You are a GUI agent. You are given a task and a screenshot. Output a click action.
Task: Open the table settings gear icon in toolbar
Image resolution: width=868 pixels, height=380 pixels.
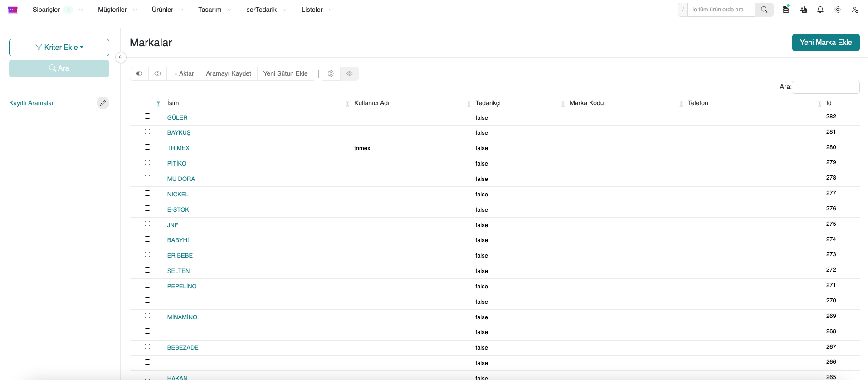331,73
